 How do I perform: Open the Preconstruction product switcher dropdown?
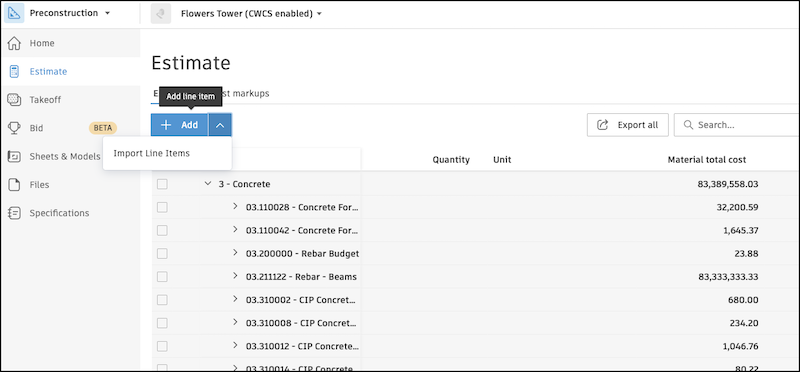tap(70, 13)
